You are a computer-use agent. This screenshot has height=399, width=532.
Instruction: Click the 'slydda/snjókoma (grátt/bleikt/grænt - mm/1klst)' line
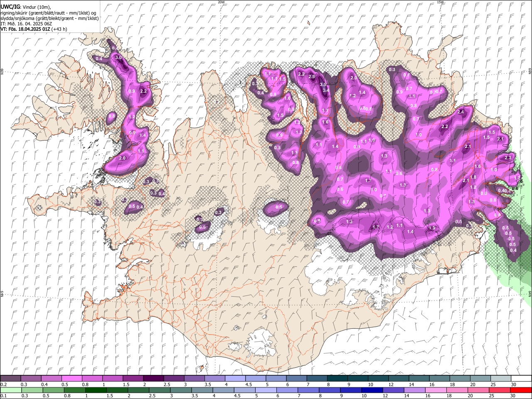pos(49,18)
